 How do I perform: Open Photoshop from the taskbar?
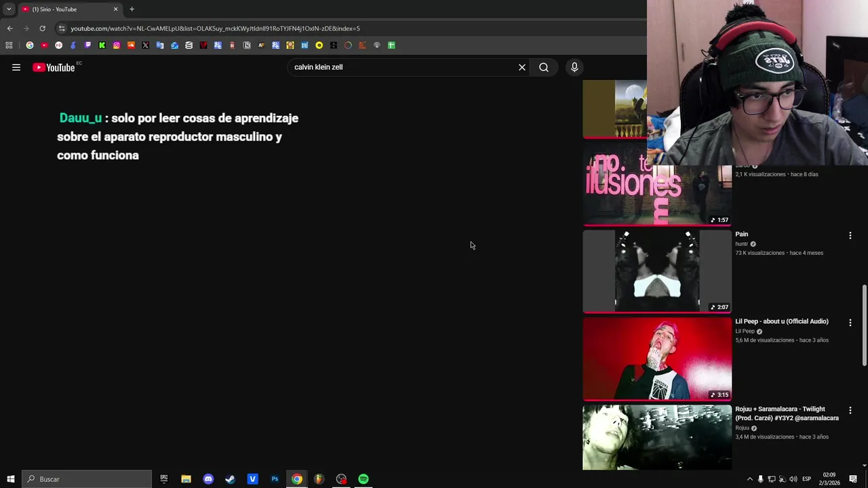pyautogui.click(x=275, y=479)
